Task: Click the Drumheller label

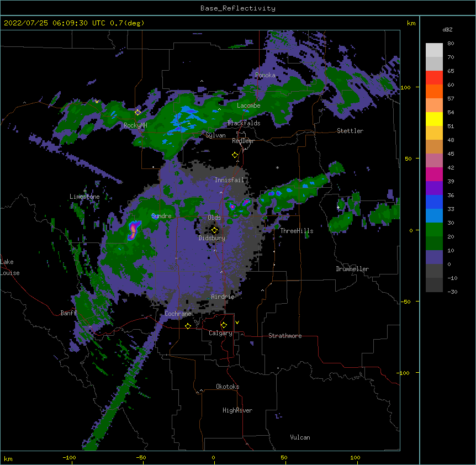Action: [x=352, y=269]
